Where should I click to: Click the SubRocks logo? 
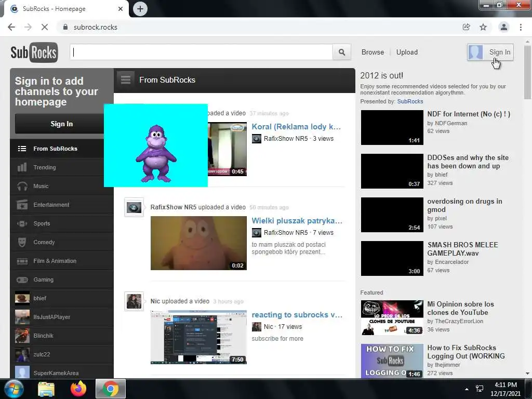pyautogui.click(x=34, y=52)
